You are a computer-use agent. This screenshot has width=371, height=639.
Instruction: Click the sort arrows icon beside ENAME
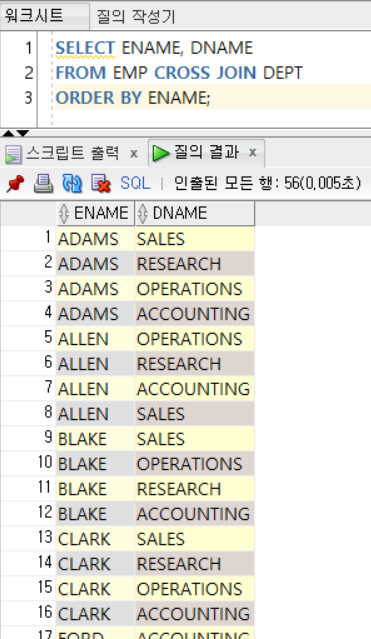tap(64, 213)
